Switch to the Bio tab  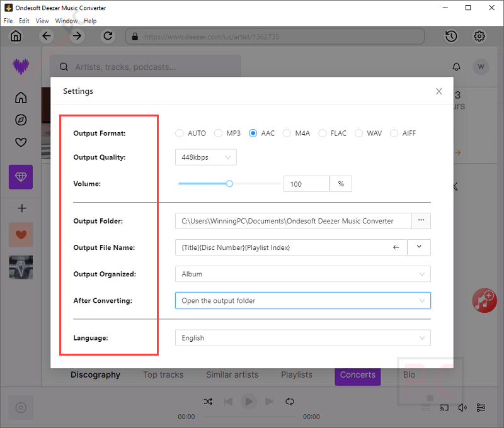(x=409, y=374)
